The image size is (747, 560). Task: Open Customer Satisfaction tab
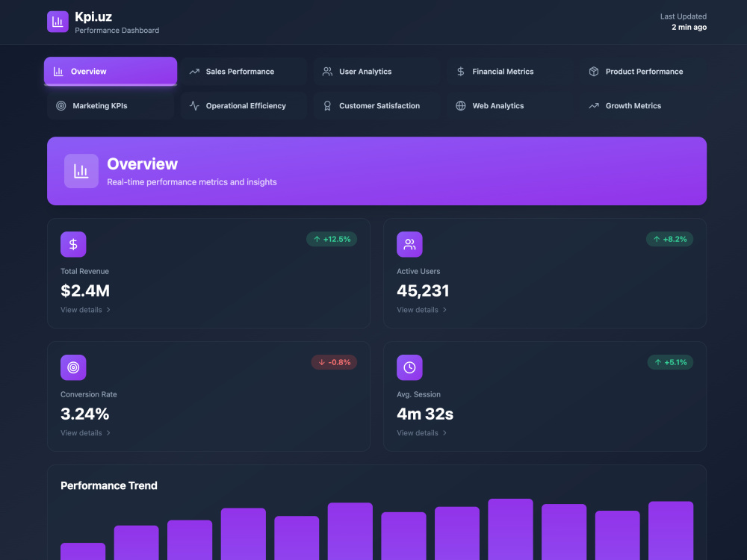[x=376, y=106]
